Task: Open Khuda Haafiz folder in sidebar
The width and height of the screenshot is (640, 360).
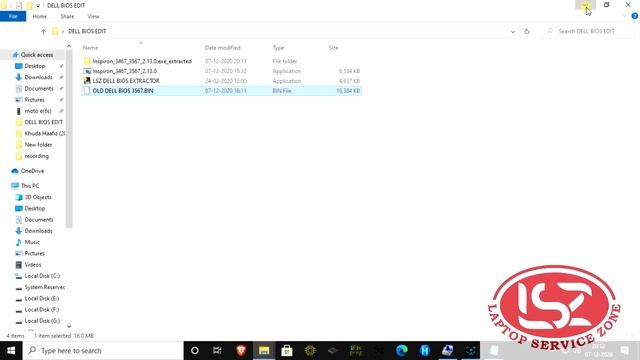Action: [x=44, y=133]
